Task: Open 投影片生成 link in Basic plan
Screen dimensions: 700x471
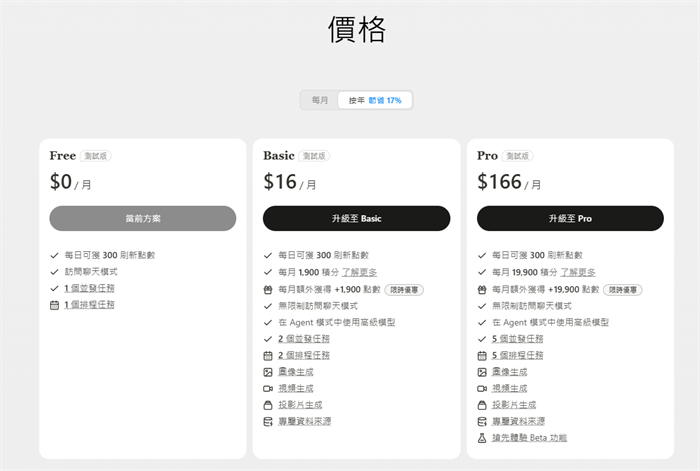Action: pyautogui.click(x=300, y=405)
